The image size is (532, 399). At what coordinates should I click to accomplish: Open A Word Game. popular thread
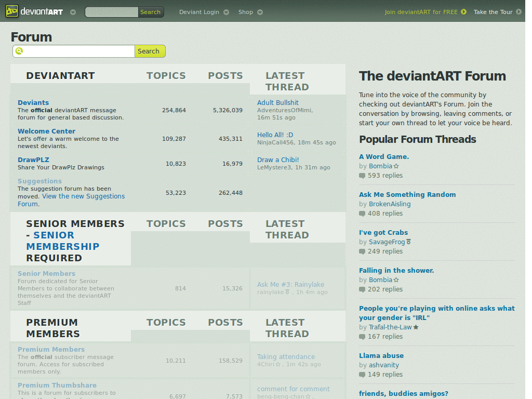click(x=384, y=156)
